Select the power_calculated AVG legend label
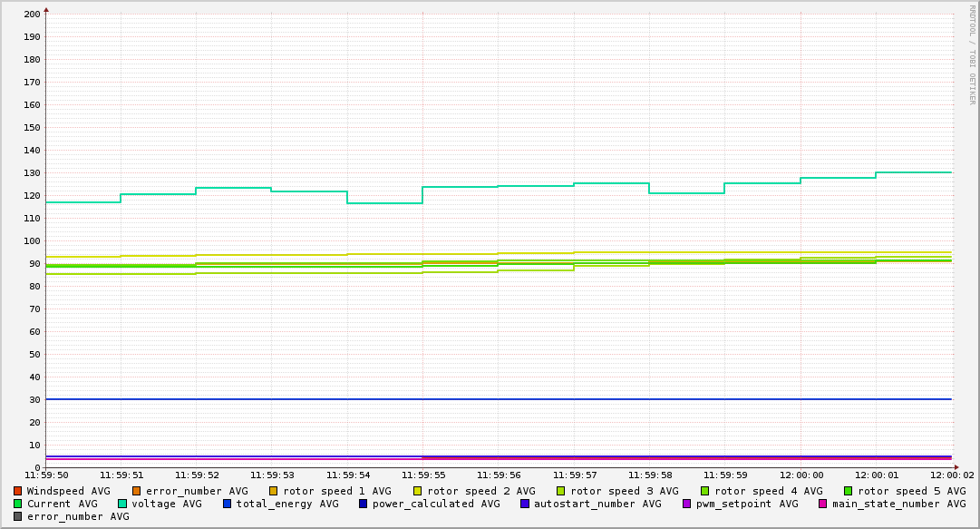The width and height of the screenshot is (980, 529). click(x=436, y=504)
